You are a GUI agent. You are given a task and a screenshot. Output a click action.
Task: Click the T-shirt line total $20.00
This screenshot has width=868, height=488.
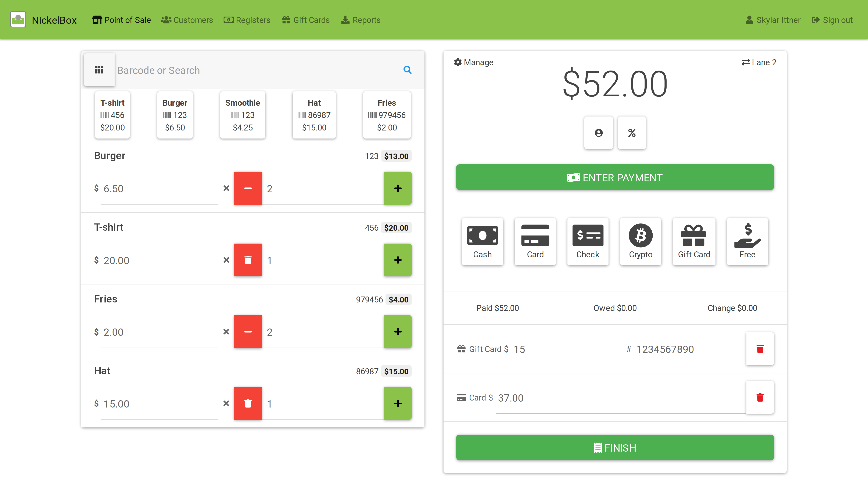tap(396, 228)
